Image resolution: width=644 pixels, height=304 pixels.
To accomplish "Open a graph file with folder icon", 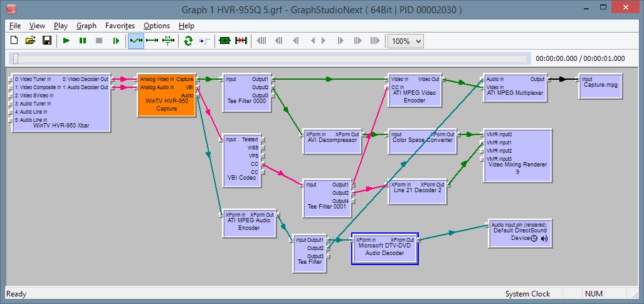I will point(30,41).
